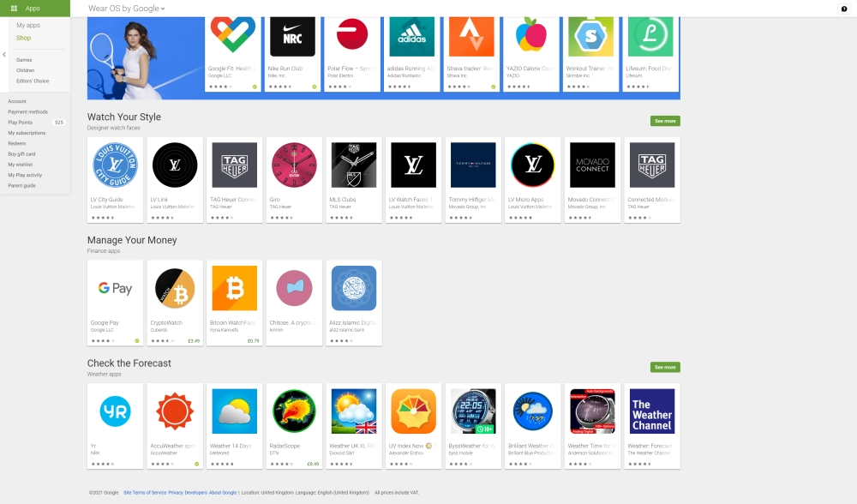Open the Games category
Viewport: 857px width, 504px height.
pos(24,60)
